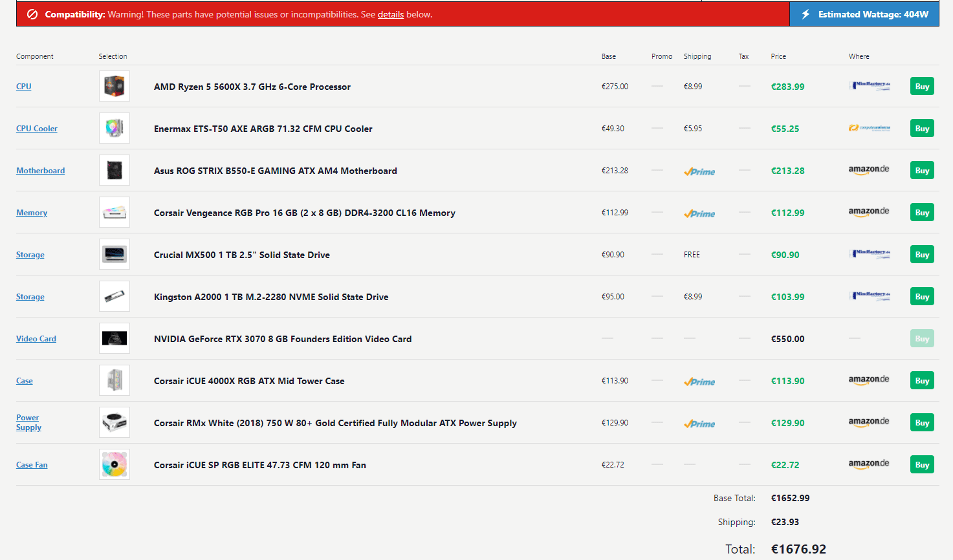
Task: Buy the Asus ROG STRIX motherboard
Action: tap(922, 171)
